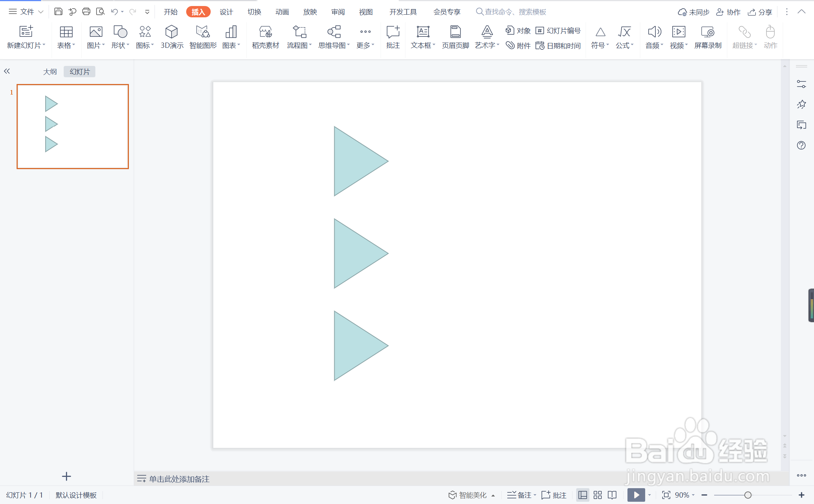The width and height of the screenshot is (814, 504).
Task: Select slide 1 thumbnail in panel
Action: (73, 127)
